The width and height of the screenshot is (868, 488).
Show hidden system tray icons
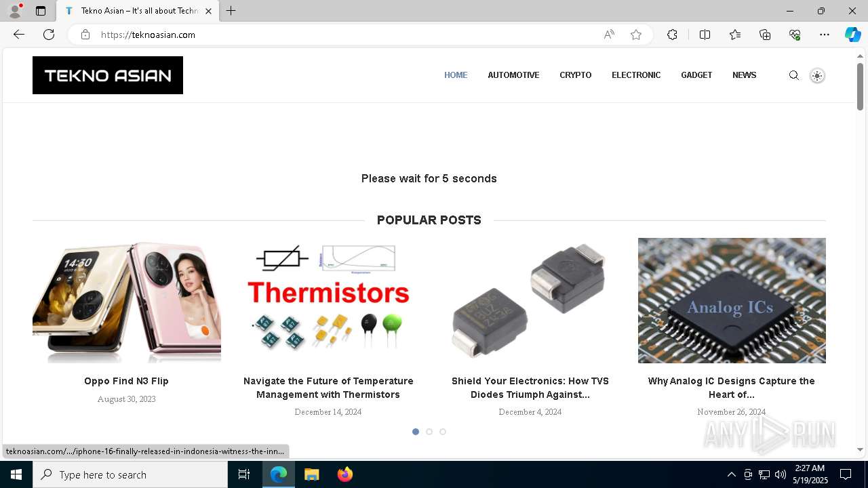pyautogui.click(x=731, y=474)
